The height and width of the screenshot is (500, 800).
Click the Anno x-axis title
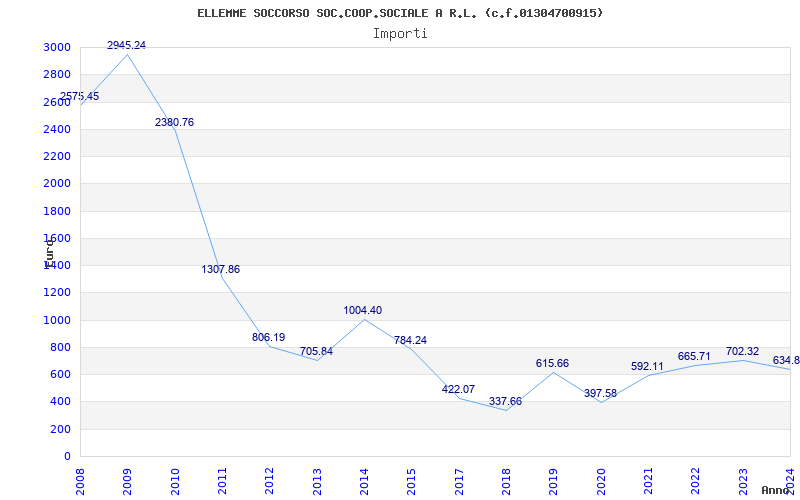pos(776,490)
